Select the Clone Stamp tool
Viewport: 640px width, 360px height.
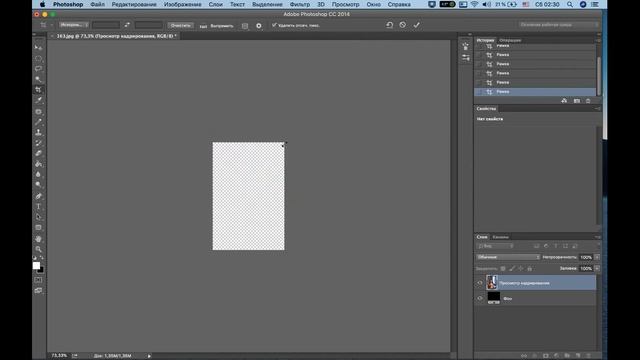38,132
